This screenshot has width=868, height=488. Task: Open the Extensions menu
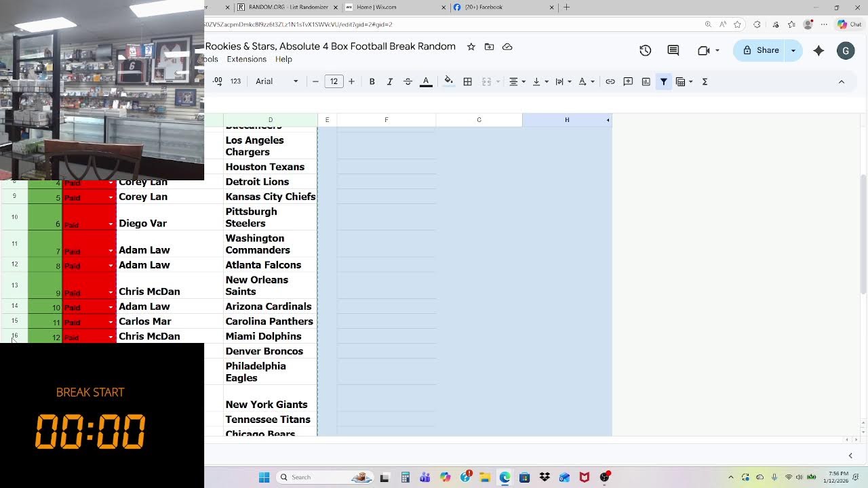(x=246, y=59)
